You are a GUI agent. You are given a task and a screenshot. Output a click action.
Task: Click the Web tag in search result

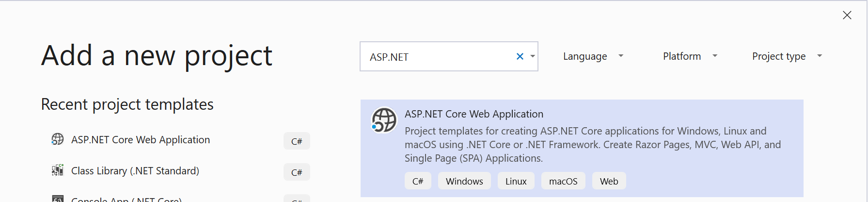[609, 181]
